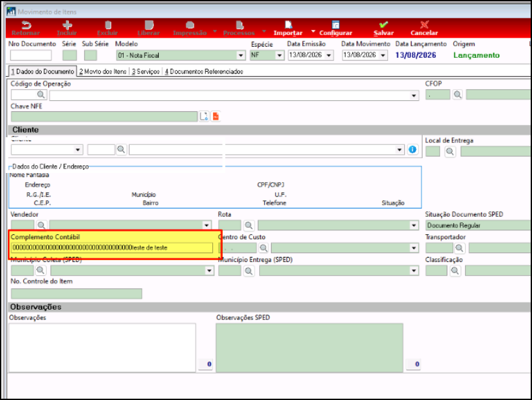Image resolution: width=532 pixels, height=400 pixels.
Task: Click the Local de Entrega search icon
Action: point(450,152)
